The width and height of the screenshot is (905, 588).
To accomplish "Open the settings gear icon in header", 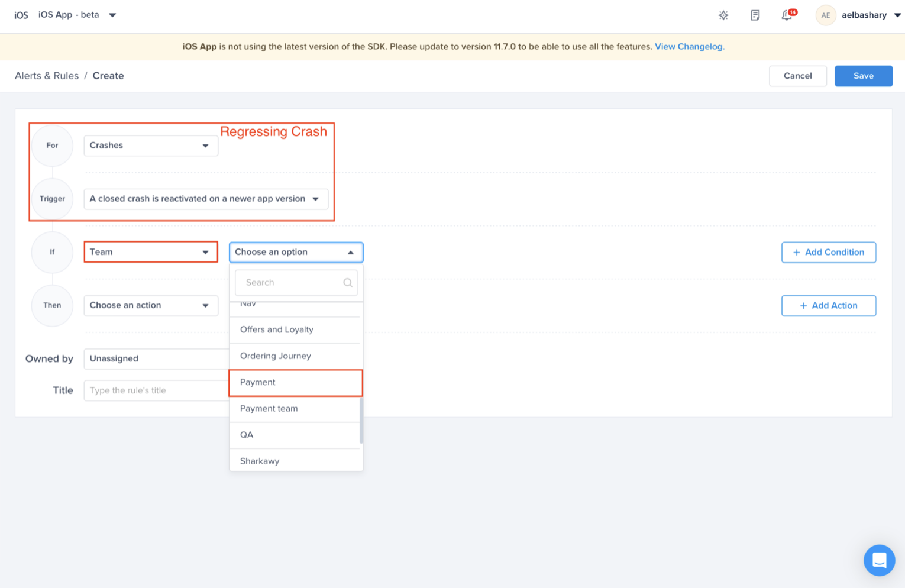I will point(723,15).
